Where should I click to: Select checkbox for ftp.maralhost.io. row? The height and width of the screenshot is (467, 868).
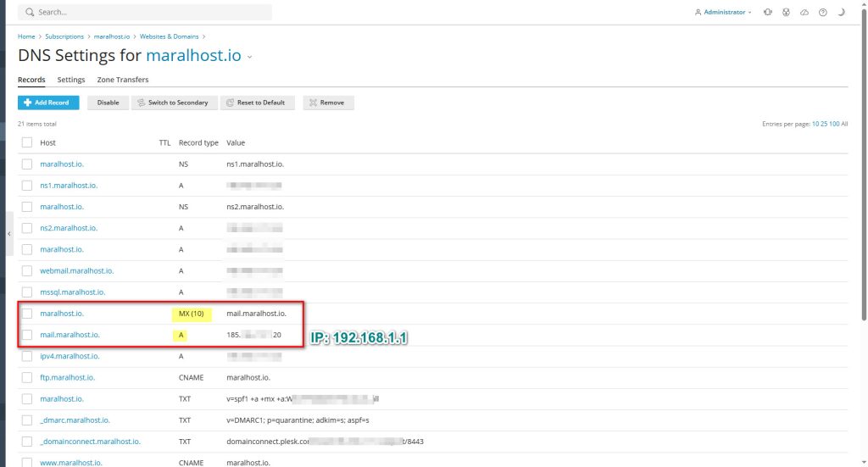(x=27, y=377)
